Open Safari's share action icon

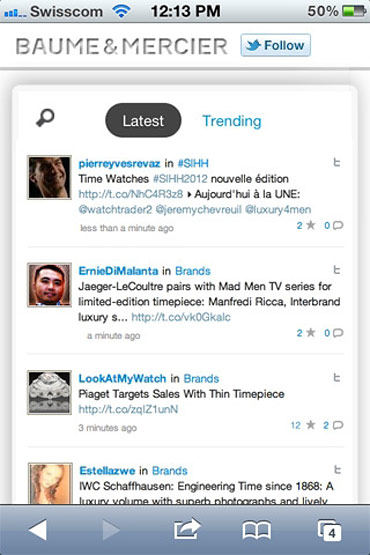(x=187, y=529)
